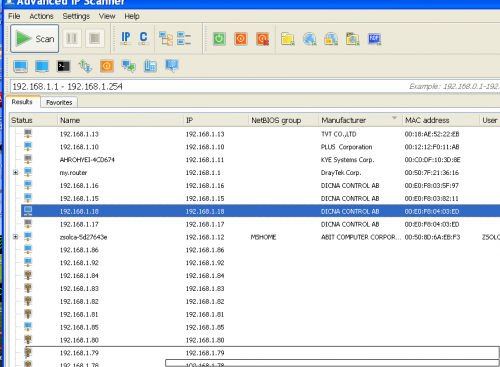Click the User column header
500x367 pixels.
coord(490,120)
